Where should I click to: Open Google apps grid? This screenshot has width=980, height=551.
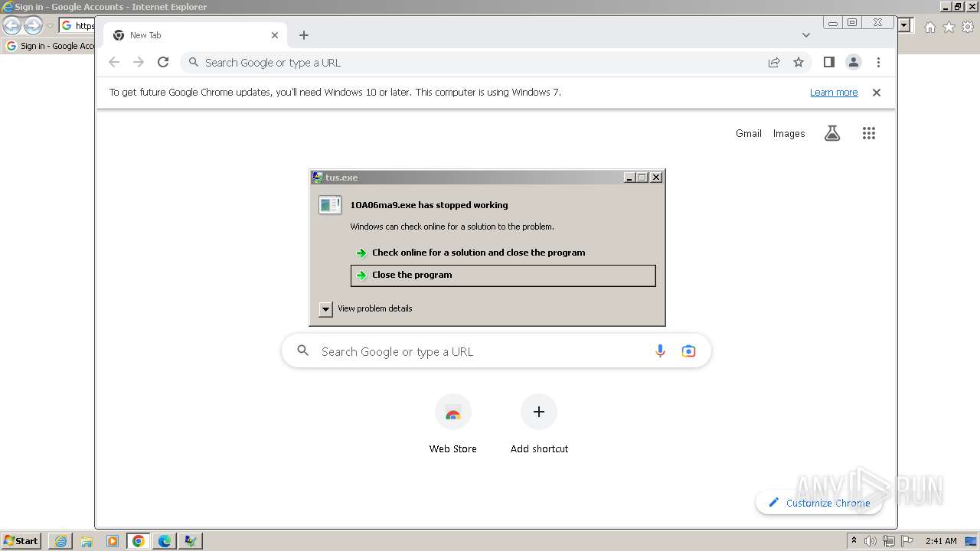[x=868, y=133]
